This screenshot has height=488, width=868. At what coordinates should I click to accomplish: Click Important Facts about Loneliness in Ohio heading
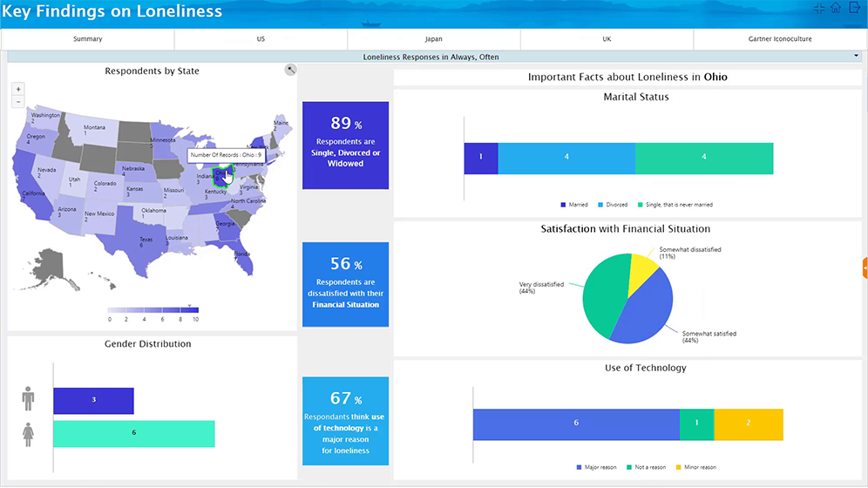[627, 77]
